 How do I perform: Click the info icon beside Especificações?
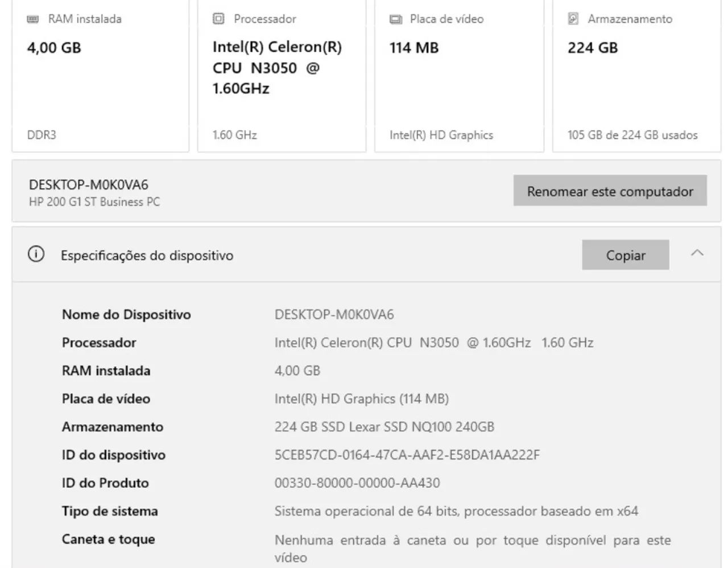(36, 254)
